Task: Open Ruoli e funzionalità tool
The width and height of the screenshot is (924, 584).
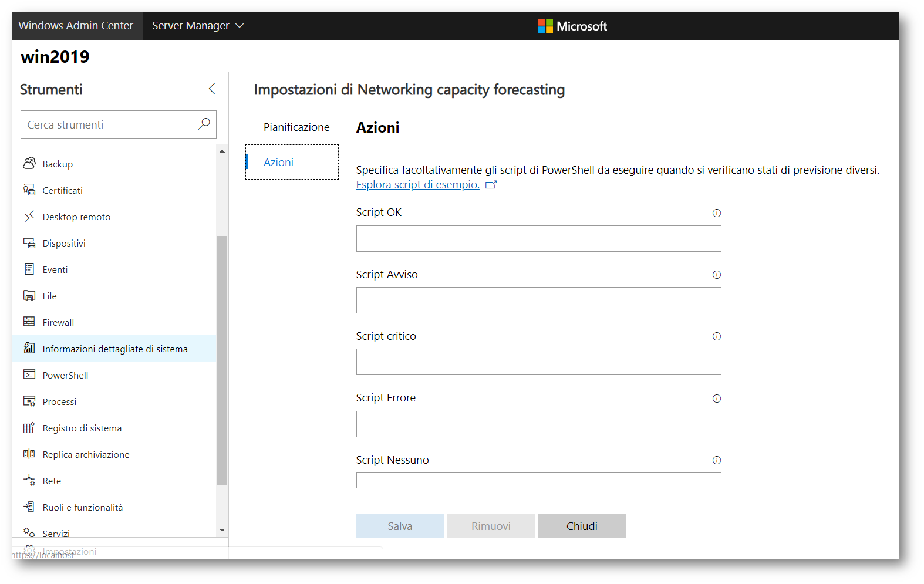Action: click(x=114, y=507)
